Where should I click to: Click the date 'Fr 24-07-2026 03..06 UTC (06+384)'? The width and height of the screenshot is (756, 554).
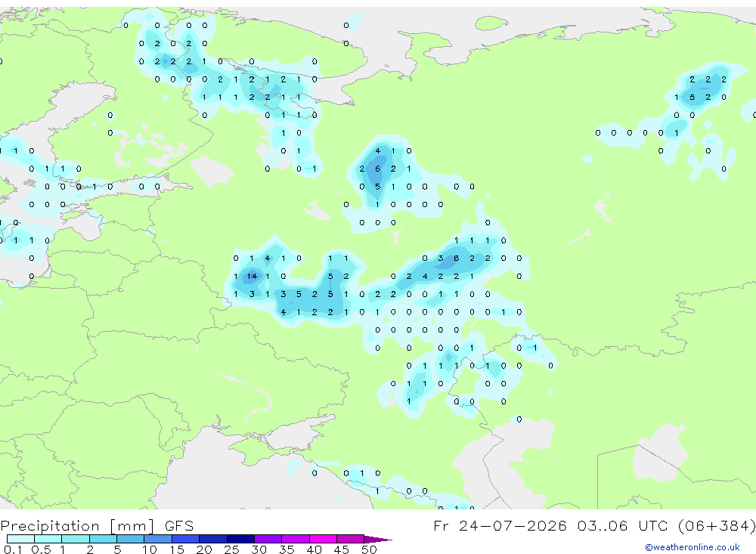tap(594, 525)
